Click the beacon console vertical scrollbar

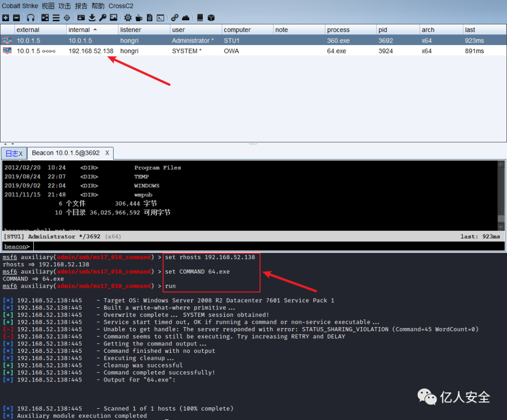point(501,195)
